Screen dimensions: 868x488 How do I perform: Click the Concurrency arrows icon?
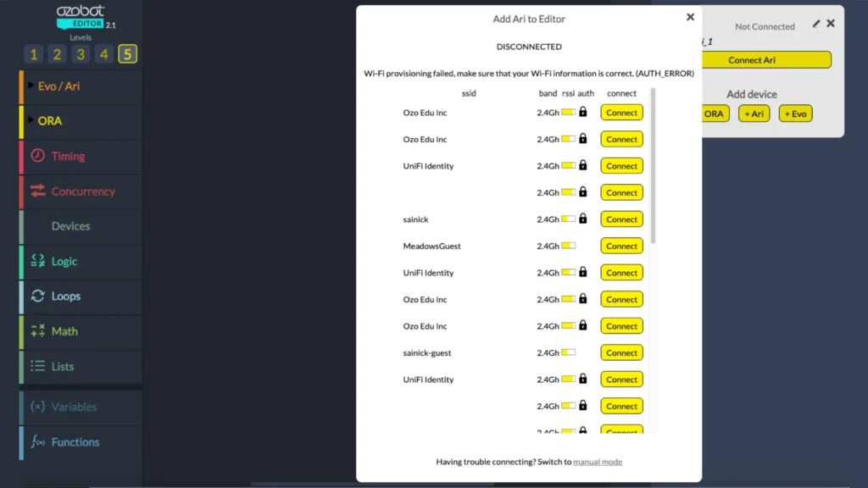click(x=37, y=191)
